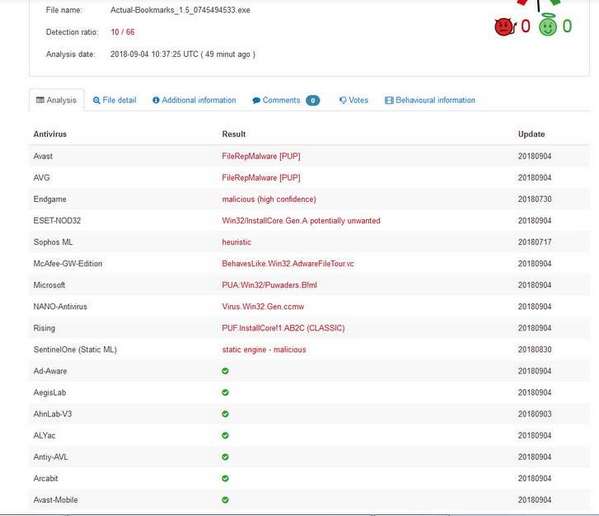Click the speech bubble icon beside Comments
The height and width of the screenshot is (516, 599).
256,100
